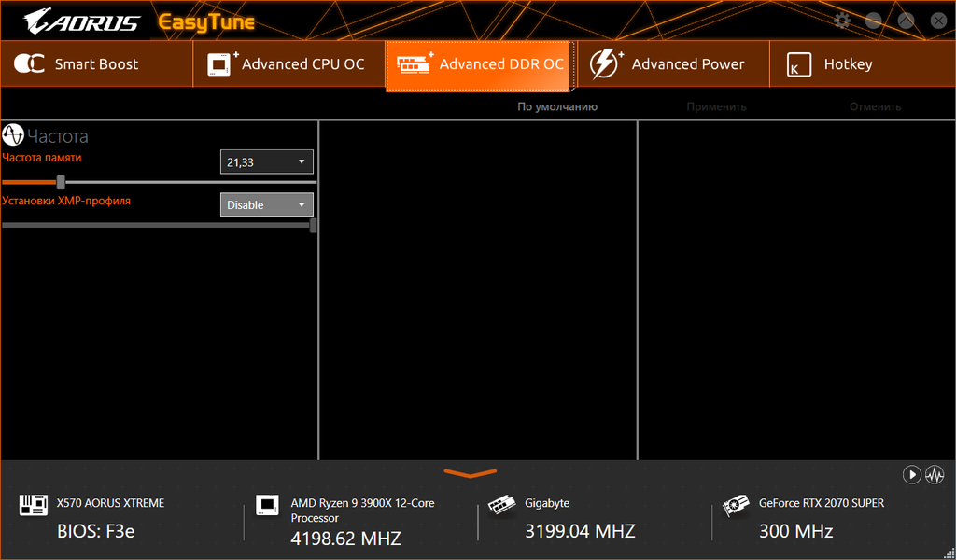The height and width of the screenshot is (560, 956).
Task: Open the hardware monitor waveform icon
Action: (x=935, y=475)
